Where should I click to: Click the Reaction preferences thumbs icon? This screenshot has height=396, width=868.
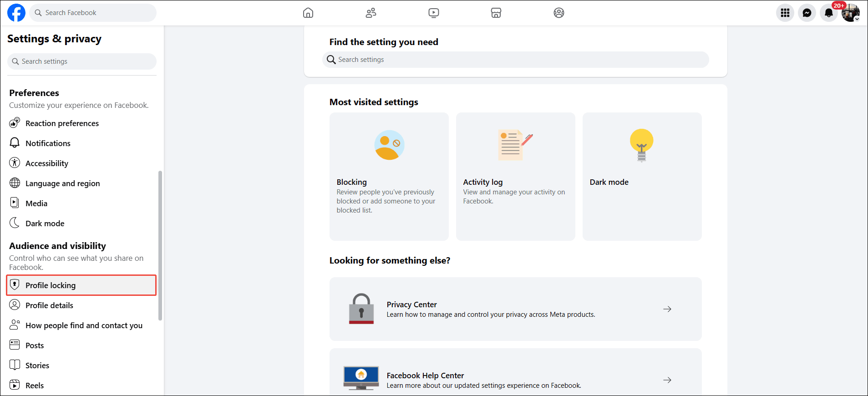click(15, 122)
